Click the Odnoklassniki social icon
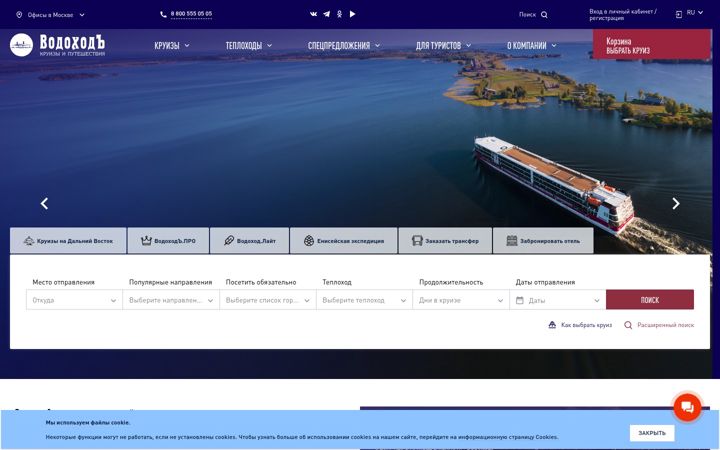The width and height of the screenshot is (720, 450). click(x=339, y=14)
